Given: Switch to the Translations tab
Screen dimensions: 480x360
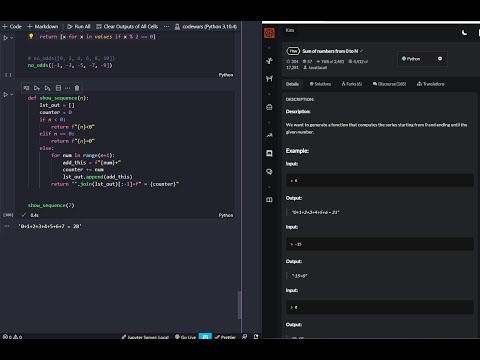Looking at the screenshot, I should tap(430, 84).
